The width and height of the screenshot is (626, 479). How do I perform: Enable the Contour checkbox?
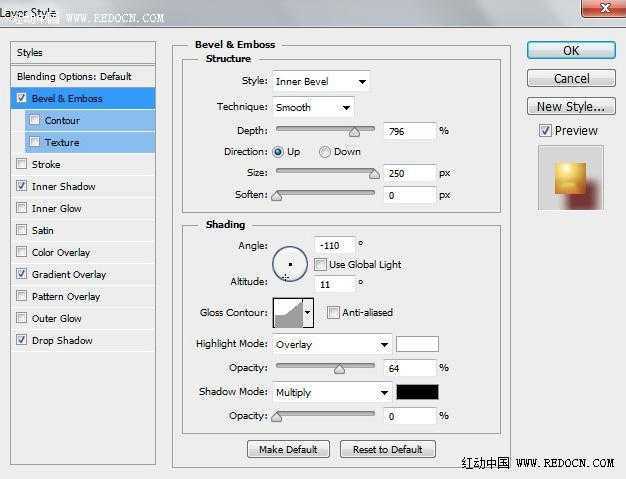coord(35,120)
